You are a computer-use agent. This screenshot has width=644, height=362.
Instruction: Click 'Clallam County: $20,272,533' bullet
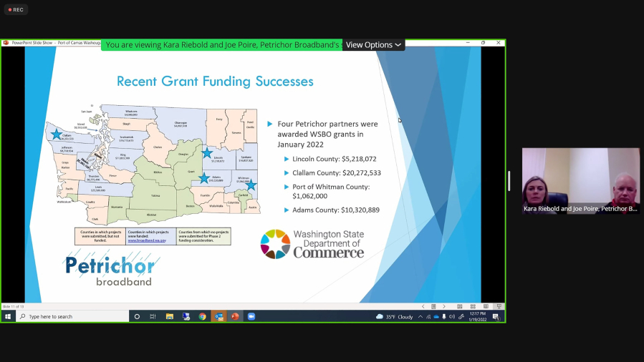pos(337,172)
